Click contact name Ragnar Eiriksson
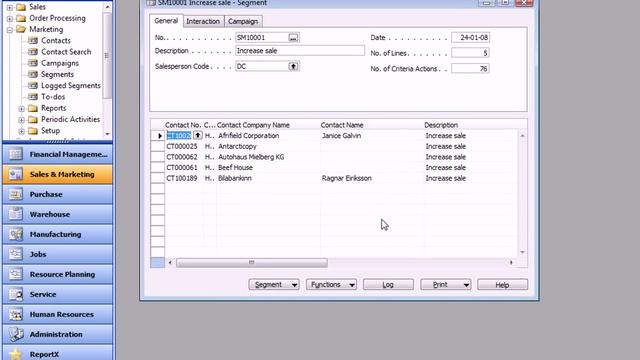This screenshot has height=360, width=640. 347,178
